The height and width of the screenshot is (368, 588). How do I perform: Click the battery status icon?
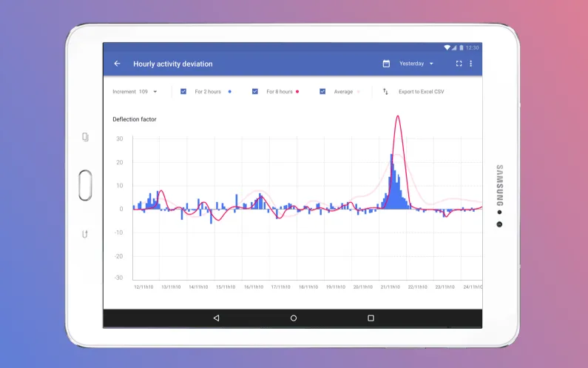[462, 47]
